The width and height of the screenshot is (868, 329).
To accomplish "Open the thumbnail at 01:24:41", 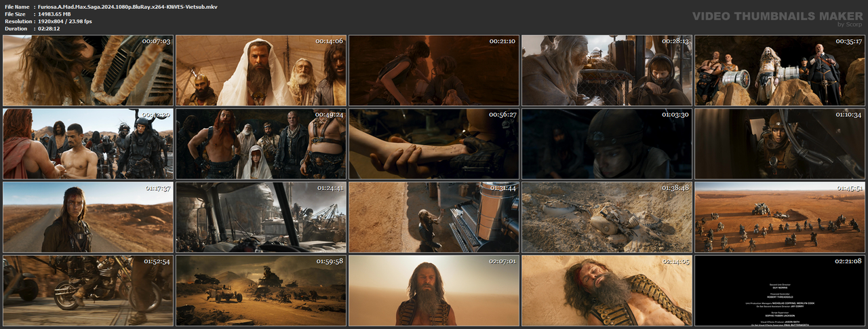I will 261,217.
